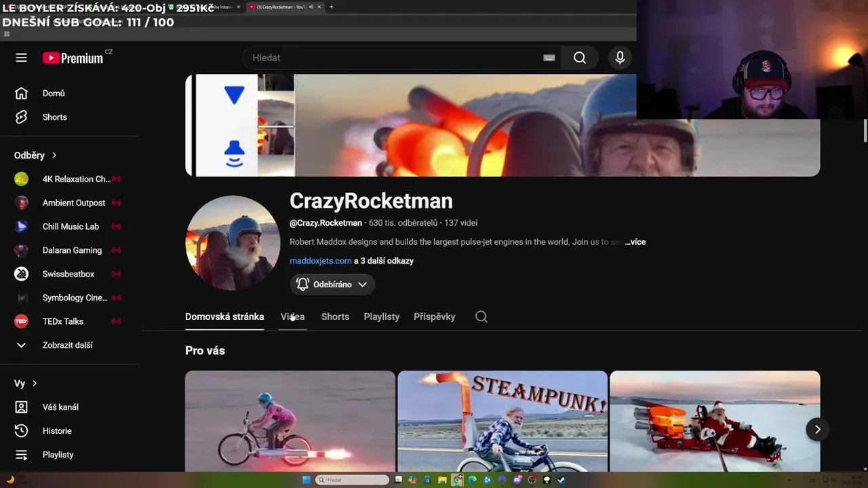Expand the Vy section chevron

[35, 384]
